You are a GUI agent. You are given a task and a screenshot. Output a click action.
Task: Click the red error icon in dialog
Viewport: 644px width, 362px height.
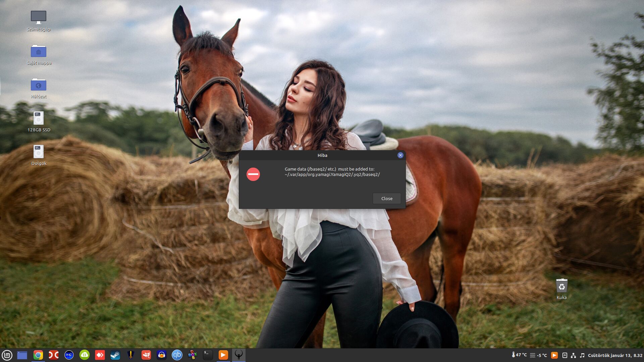pos(253,174)
